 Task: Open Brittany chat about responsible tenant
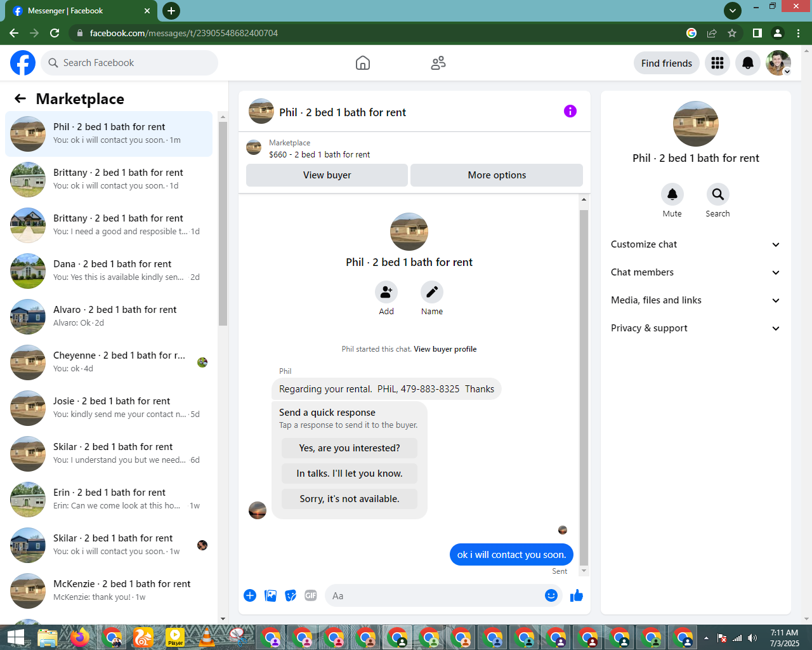[108, 225]
